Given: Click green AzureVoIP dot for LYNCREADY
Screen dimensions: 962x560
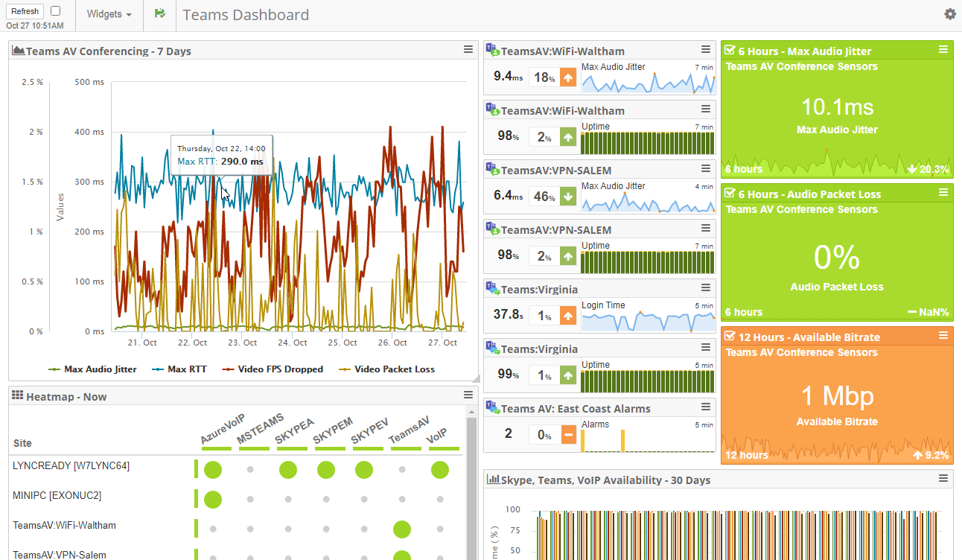Looking at the screenshot, I should (x=213, y=470).
